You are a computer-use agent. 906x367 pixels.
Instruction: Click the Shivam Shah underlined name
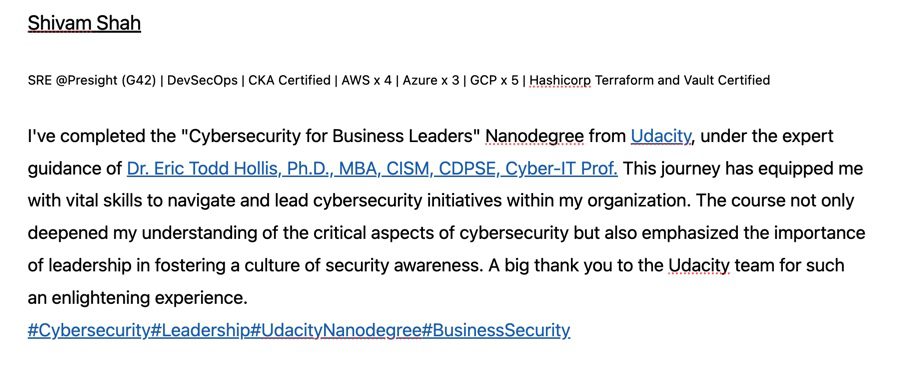(x=84, y=24)
